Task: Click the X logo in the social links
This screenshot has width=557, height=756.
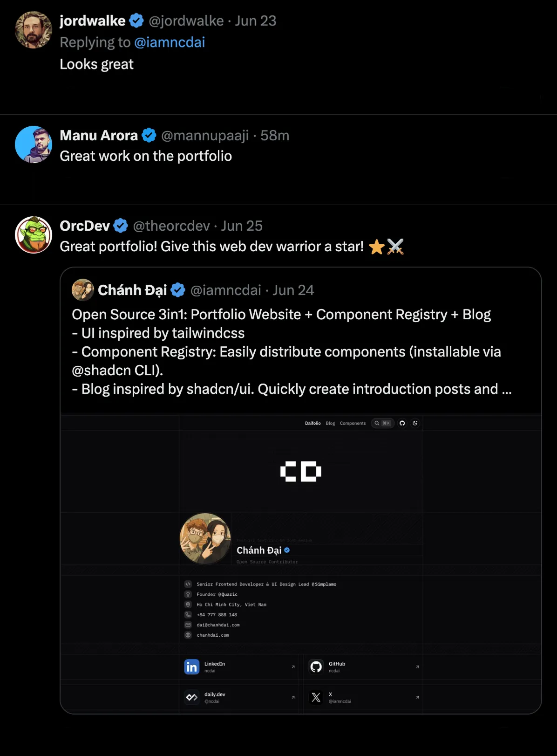Action: click(316, 697)
